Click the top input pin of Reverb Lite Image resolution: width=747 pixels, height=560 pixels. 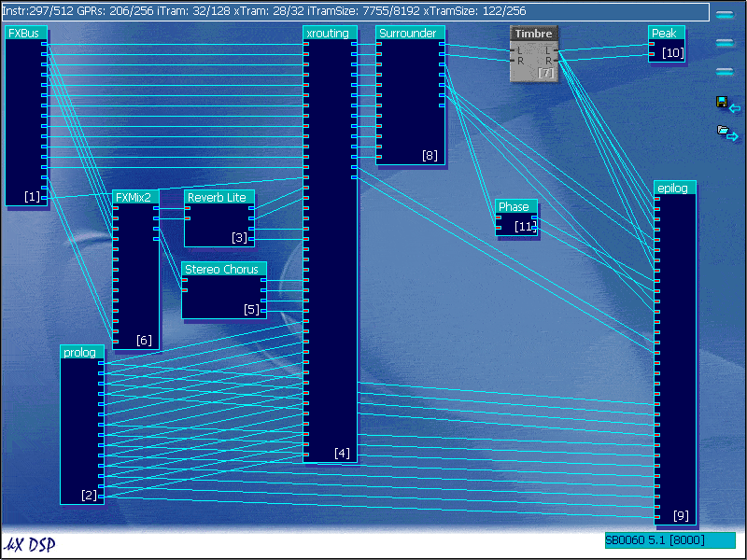coord(188,208)
